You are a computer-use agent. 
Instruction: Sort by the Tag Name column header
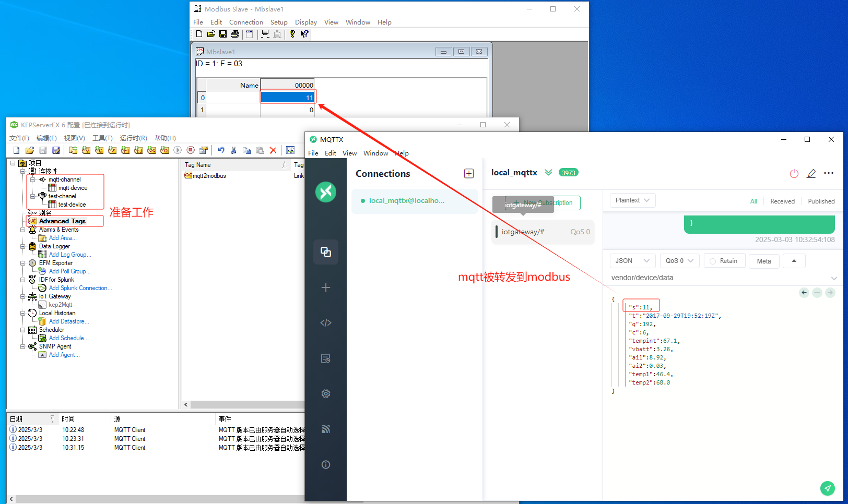click(235, 165)
